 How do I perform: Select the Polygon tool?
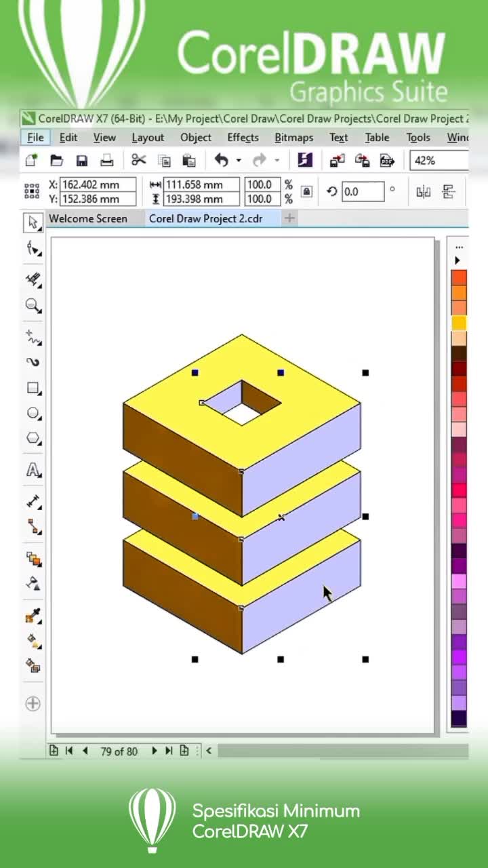pyautogui.click(x=33, y=439)
